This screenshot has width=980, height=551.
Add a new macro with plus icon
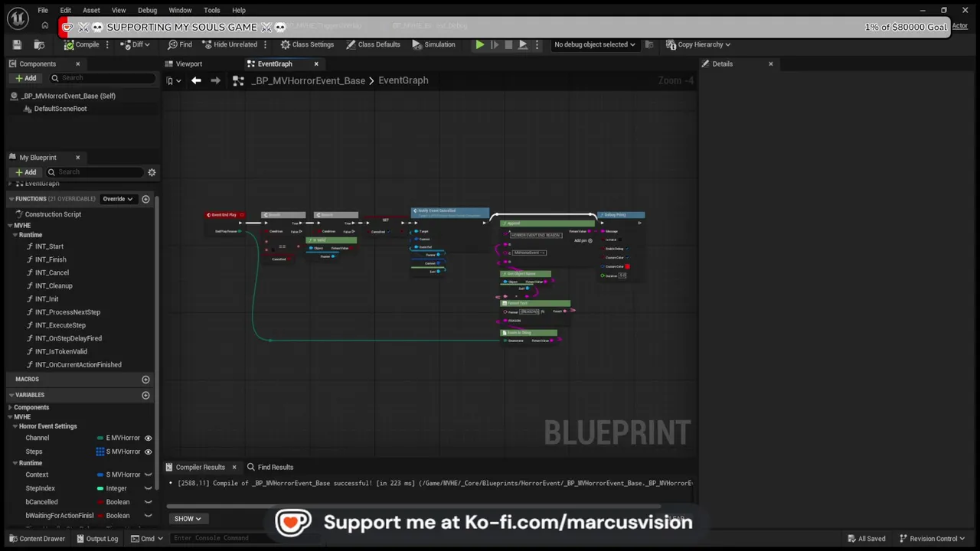[x=145, y=380]
